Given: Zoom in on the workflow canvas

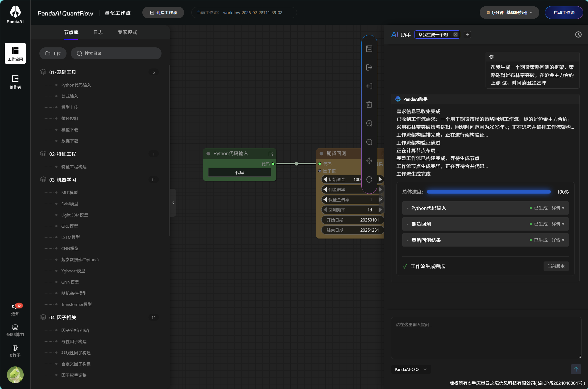Looking at the screenshot, I should coord(369,123).
